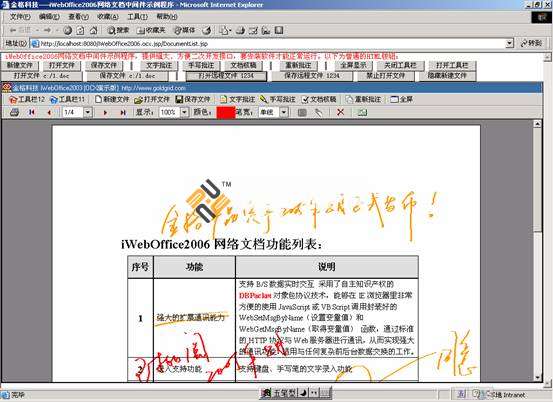Viewport: 553px width, 402px height.
Task: Click 打开远程文件 1234 button
Action: [x=226, y=75]
